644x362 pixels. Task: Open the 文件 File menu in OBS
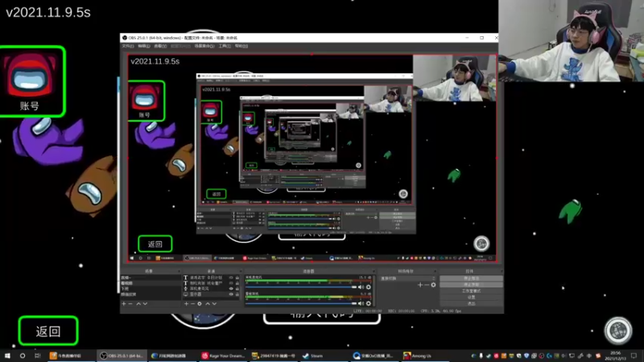(x=128, y=46)
